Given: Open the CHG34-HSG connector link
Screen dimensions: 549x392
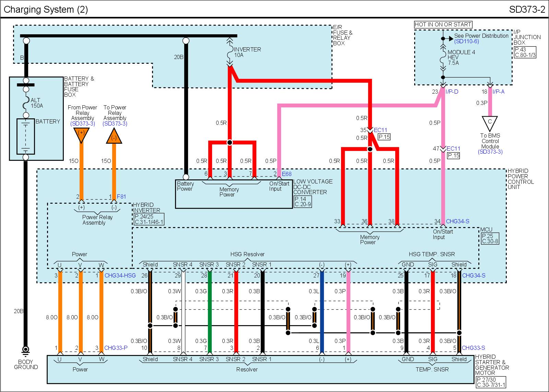Looking at the screenshot, I should pos(120,275).
